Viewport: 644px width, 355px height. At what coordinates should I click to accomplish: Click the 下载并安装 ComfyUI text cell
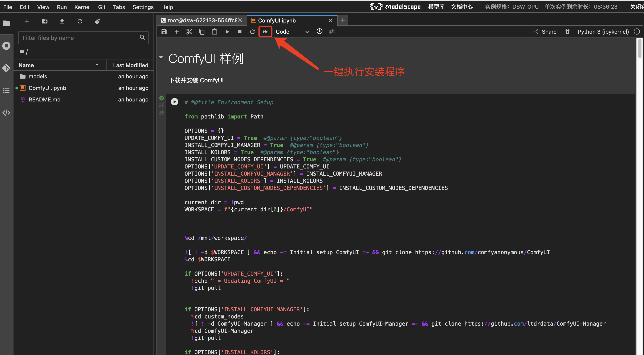point(196,80)
